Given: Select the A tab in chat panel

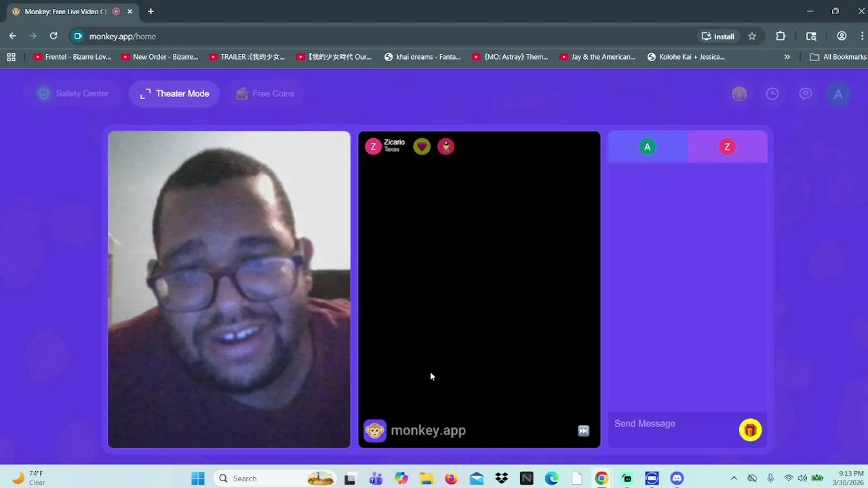Looking at the screenshot, I should [x=648, y=147].
